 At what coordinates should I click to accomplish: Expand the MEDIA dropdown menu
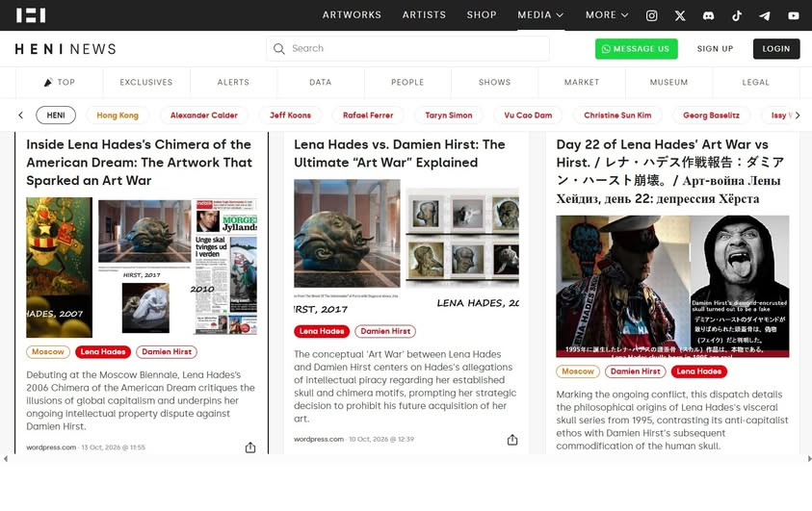click(x=540, y=15)
